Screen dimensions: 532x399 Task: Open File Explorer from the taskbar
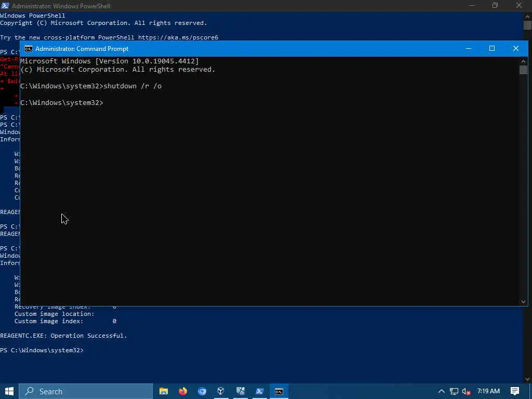164,391
